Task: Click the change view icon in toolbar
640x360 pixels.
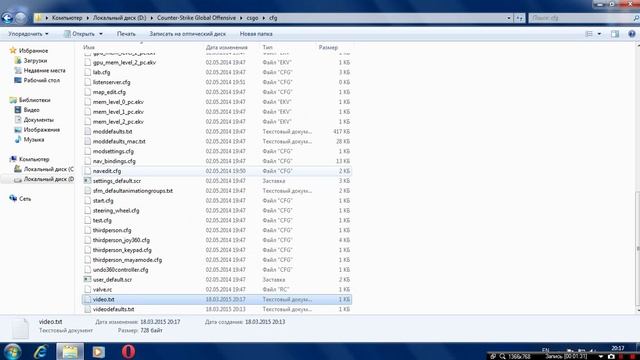Action: click(589, 34)
